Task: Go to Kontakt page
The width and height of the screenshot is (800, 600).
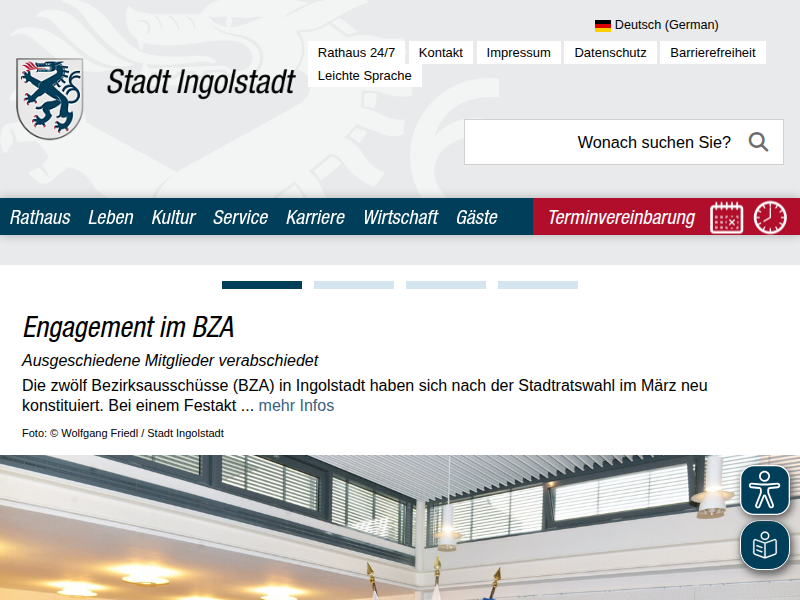Action: pyautogui.click(x=441, y=53)
